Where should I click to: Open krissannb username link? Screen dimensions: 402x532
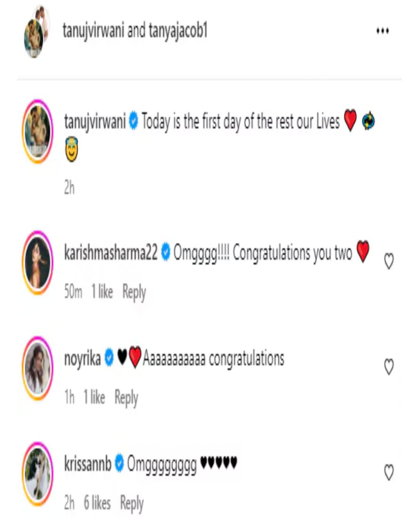88,464
